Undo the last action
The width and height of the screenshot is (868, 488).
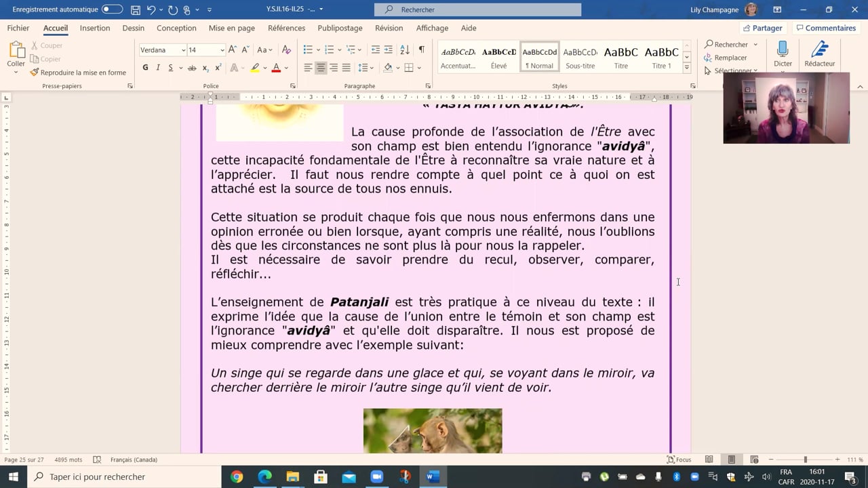click(x=151, y=9)
